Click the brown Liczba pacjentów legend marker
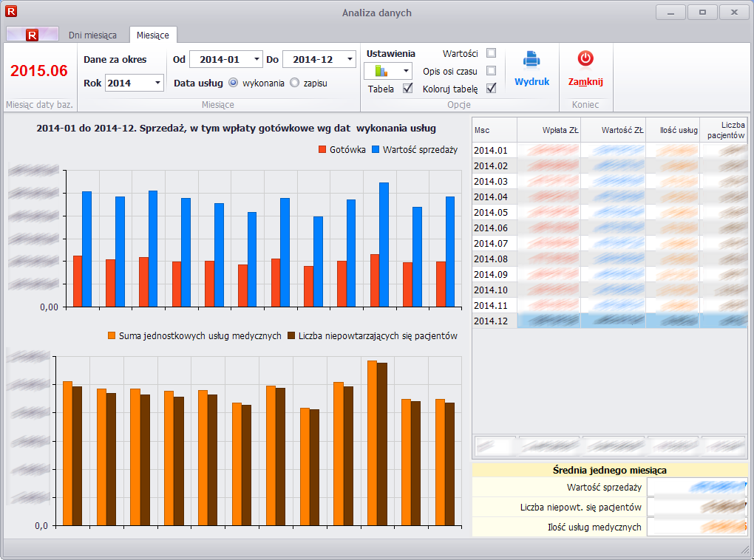This screenshot has height=560, width=754. point(291,335)
